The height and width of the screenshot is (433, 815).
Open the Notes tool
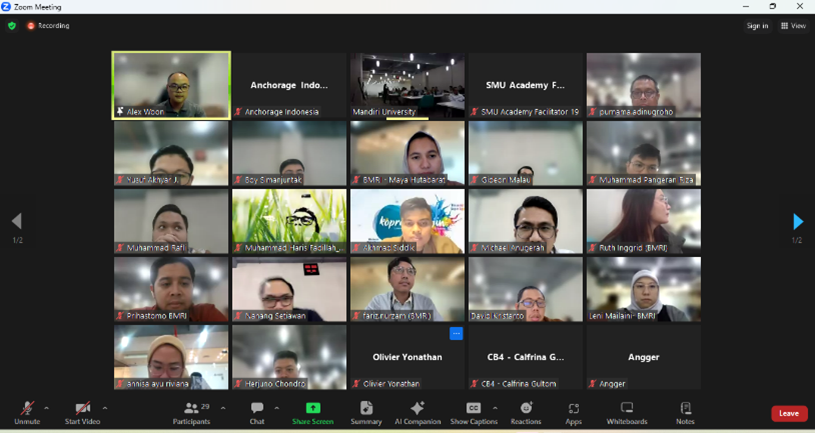click(x=685, y=412)
